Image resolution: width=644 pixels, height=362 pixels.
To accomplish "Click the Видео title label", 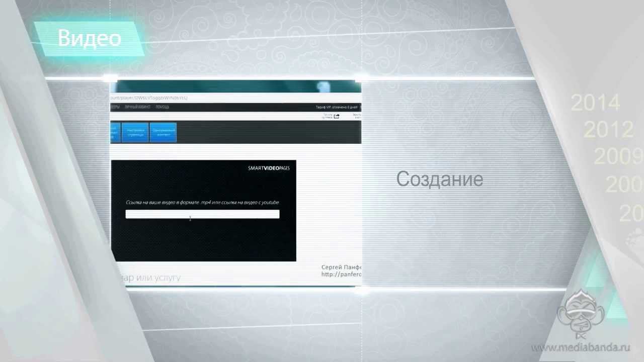I will [90, 38].
